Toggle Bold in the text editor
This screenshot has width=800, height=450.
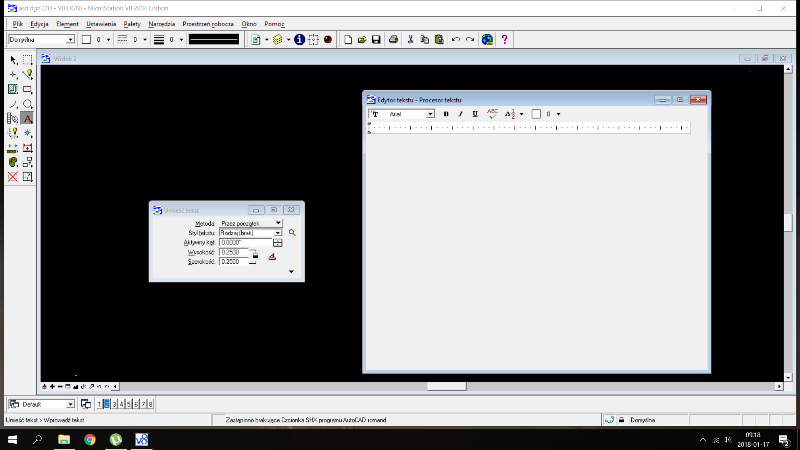[x=446, y=114]
